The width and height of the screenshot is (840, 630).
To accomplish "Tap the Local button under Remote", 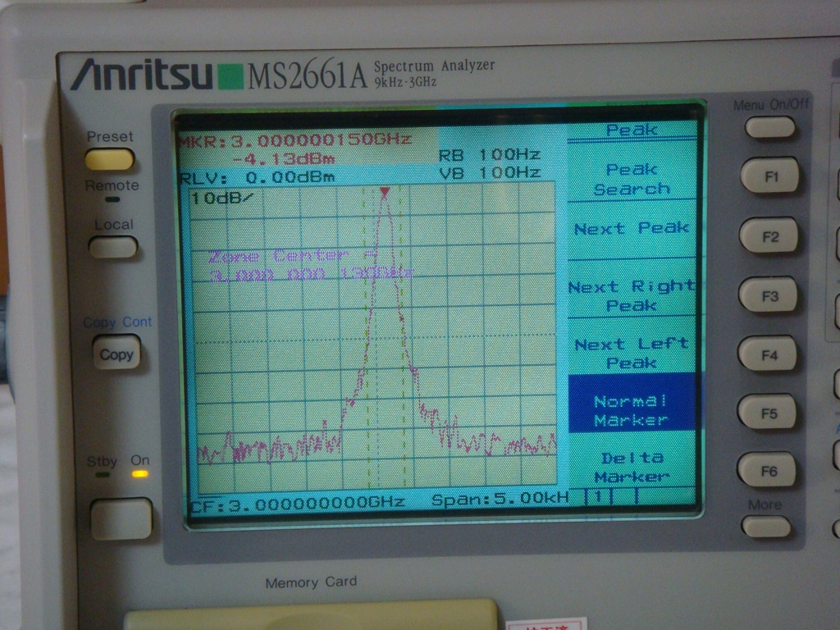I will point(113,247).
